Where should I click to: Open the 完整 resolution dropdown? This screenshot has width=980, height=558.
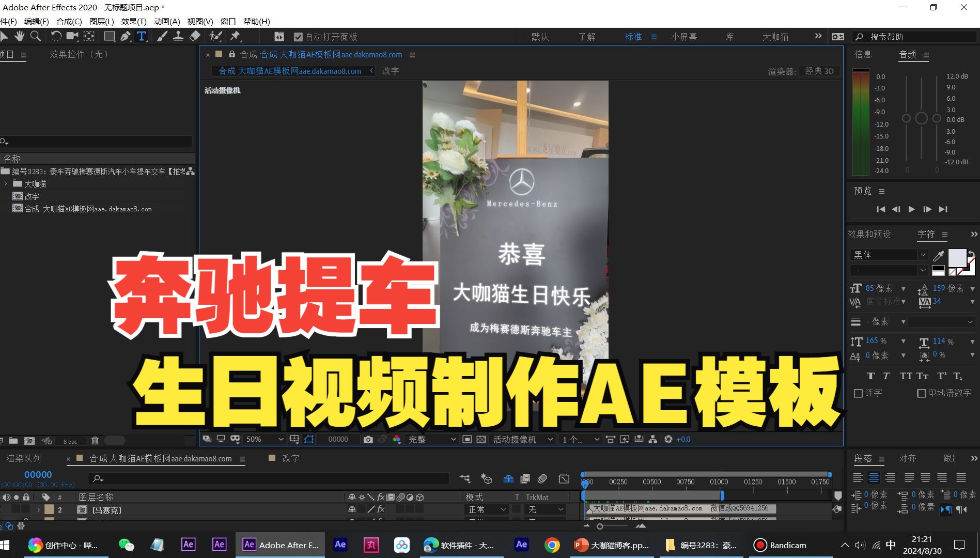pos(432,439)
